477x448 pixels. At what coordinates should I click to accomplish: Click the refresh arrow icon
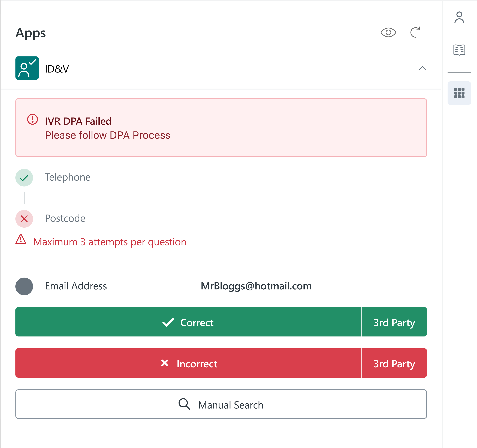pos(415,32)
